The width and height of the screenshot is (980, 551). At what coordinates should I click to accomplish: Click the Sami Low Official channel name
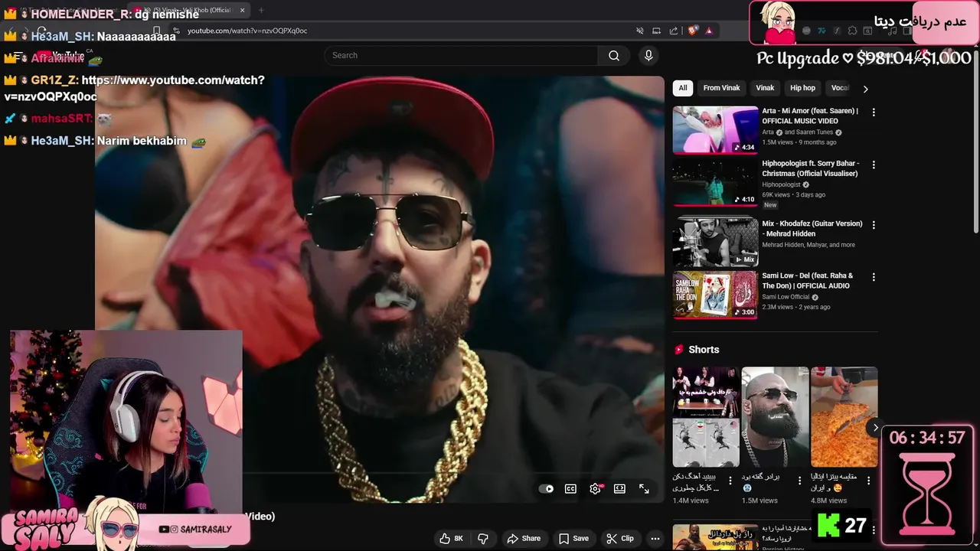pos(786,297)
